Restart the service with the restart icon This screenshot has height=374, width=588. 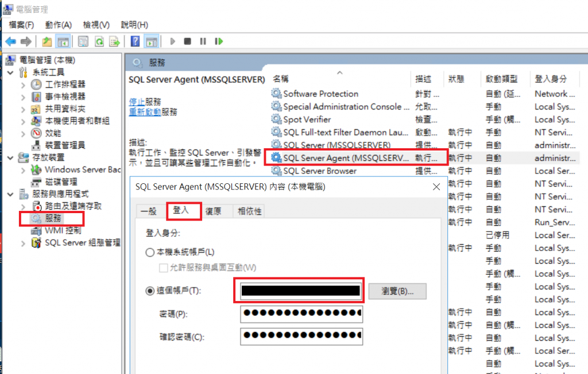point(219,41)
